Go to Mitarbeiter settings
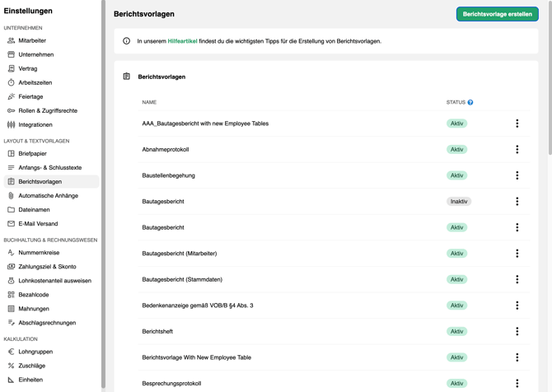The height and width of the screenshot is (392, 552). coord(51,40)
